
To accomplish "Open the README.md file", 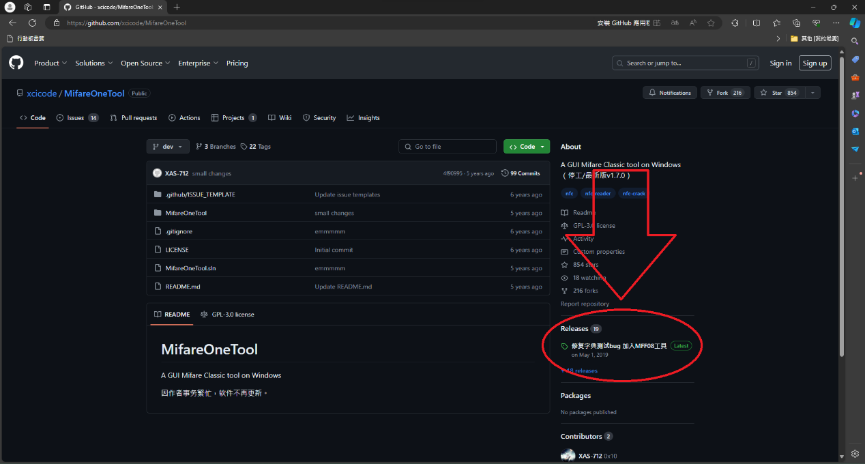I will pos(183,286).
